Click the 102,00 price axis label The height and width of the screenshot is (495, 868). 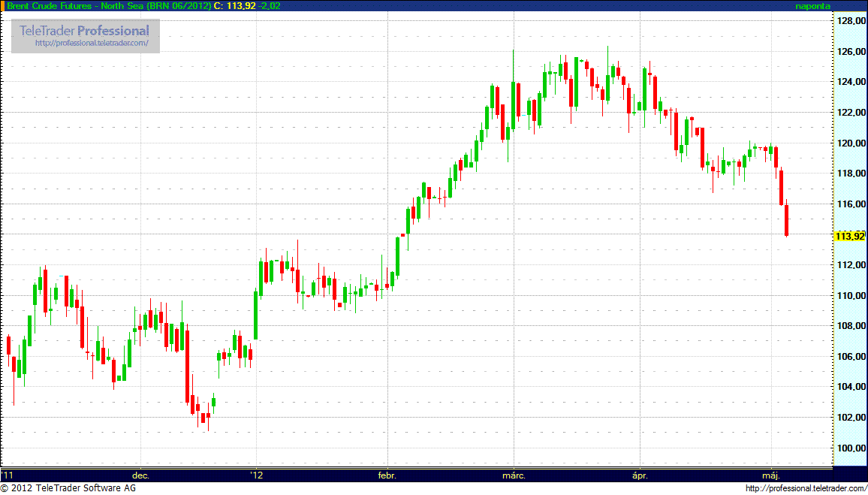click(x=851, y=418)
